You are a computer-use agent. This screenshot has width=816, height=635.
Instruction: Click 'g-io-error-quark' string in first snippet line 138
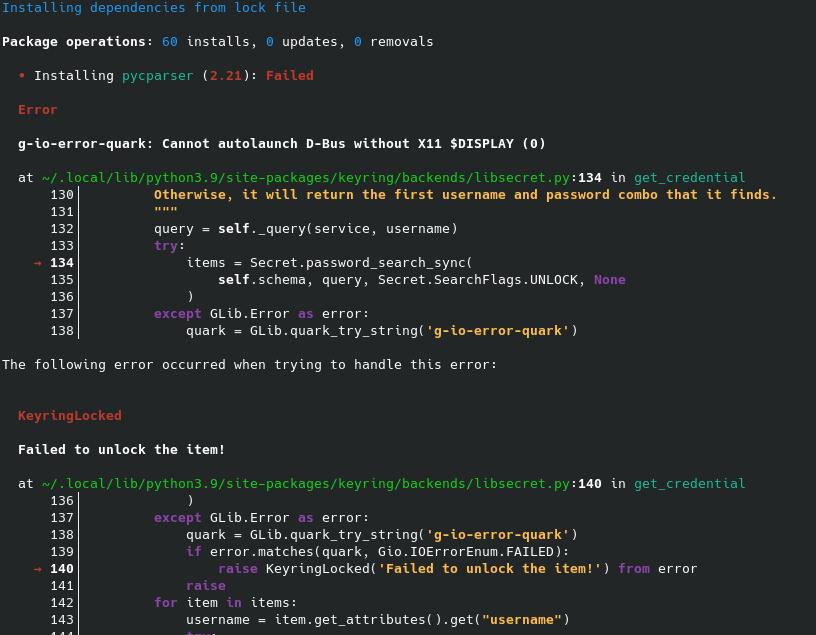click(498, 331)
